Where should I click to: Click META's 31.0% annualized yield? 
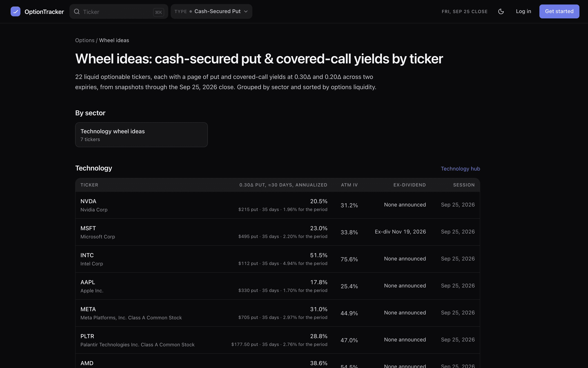tap(318, 309)
